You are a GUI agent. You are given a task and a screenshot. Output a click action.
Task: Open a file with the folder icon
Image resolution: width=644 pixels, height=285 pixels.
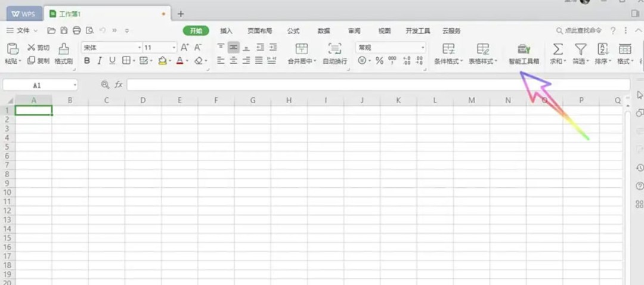(x=51, y=30)
